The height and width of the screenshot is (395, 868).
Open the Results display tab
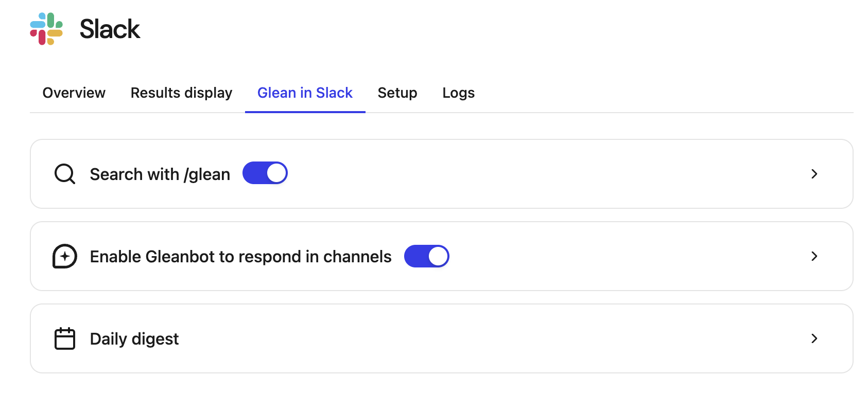click(x=181, y=93)
